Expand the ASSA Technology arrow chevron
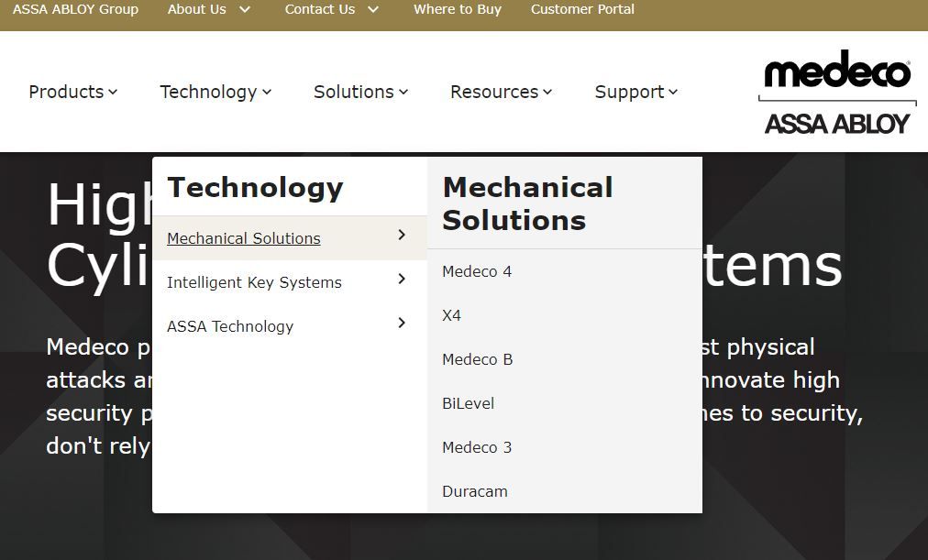 click(402, 323)
